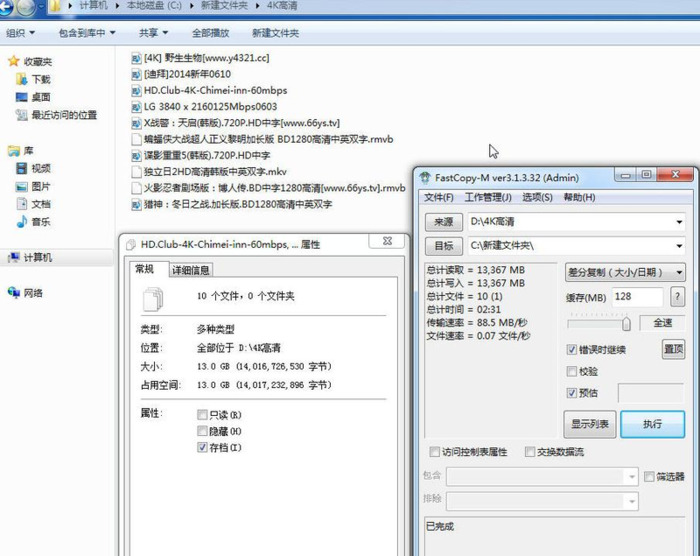The image size is (700, 556).
Task: Click the video icon of [4K] 野生生物 file
Action: click(x=136, y=58)
